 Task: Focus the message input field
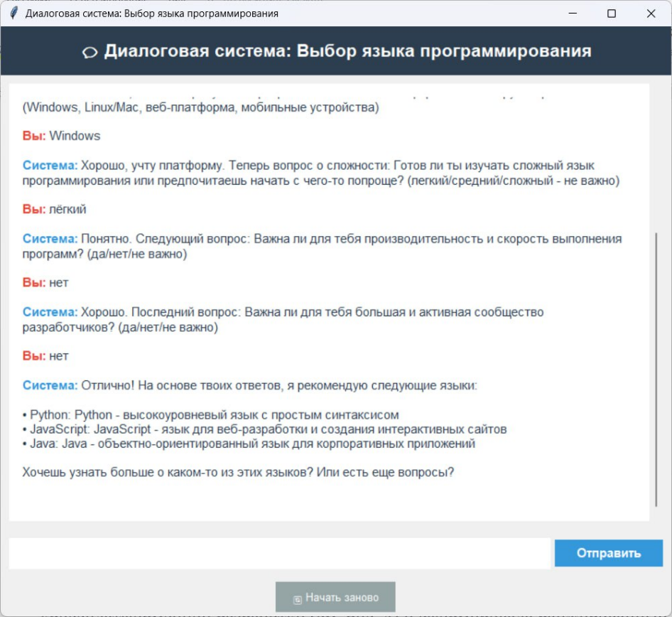279,553
